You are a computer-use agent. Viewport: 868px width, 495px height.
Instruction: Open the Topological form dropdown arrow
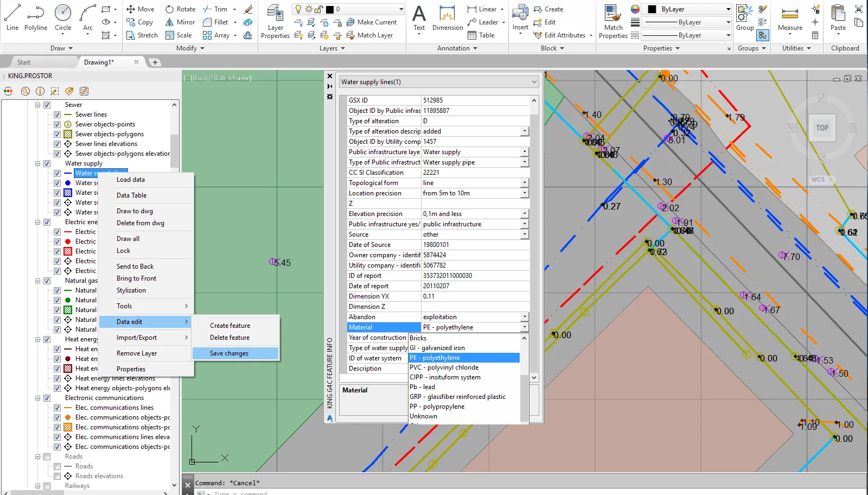(x=525, y=183)
